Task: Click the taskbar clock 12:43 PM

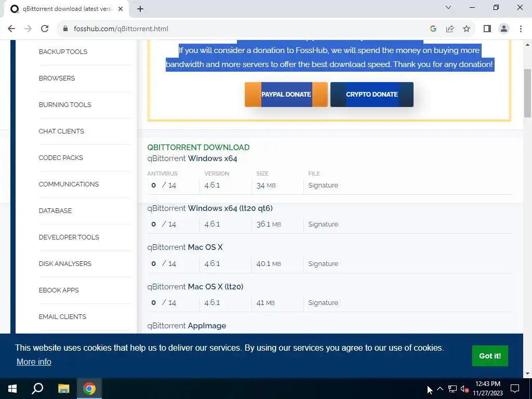Action: [487, 384]
